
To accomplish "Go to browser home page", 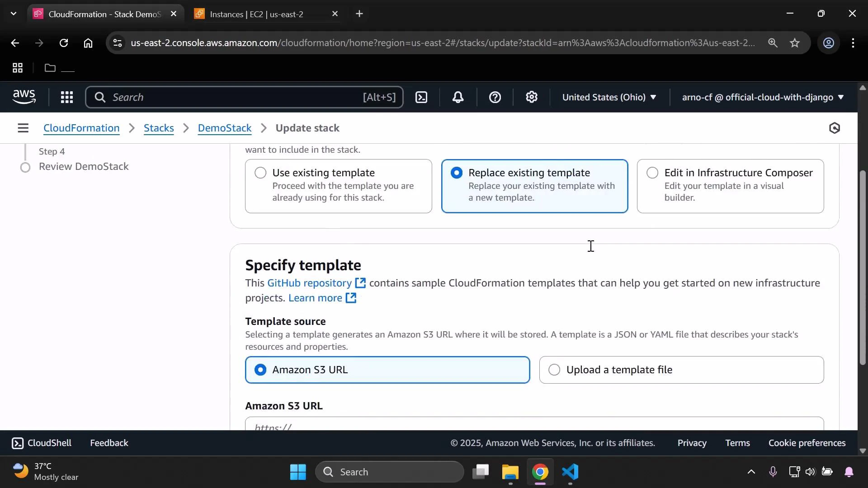I will tap(88, 43).
